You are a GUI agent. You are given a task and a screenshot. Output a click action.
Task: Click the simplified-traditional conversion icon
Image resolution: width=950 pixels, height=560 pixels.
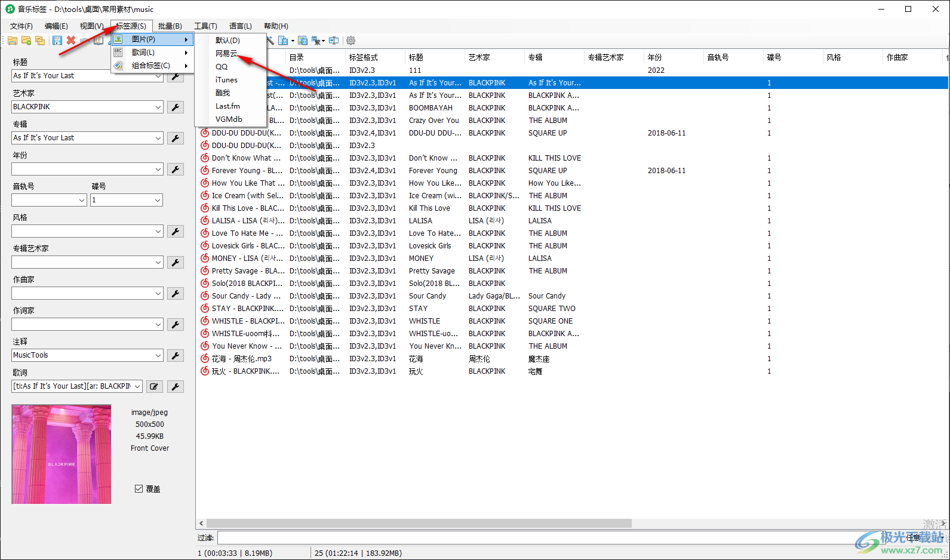click(317, 41)
